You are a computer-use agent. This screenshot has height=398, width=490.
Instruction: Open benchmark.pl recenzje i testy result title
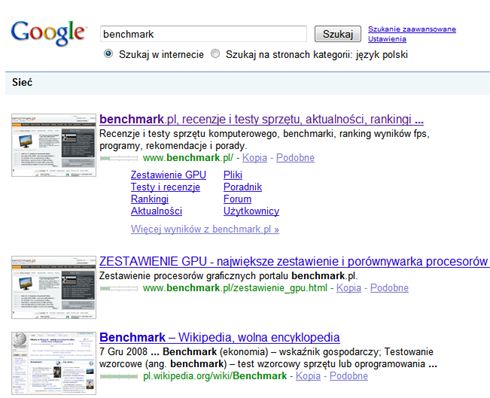261,119
